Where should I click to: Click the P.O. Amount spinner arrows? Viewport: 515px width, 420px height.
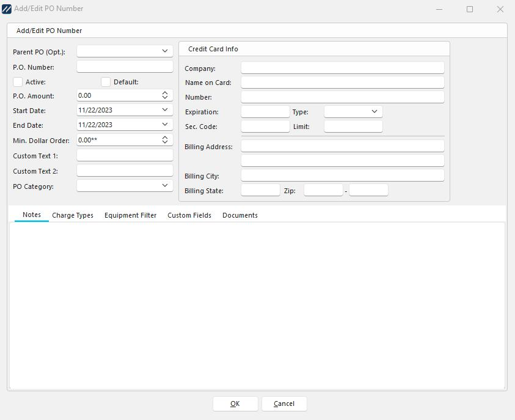tap(165, 95)
